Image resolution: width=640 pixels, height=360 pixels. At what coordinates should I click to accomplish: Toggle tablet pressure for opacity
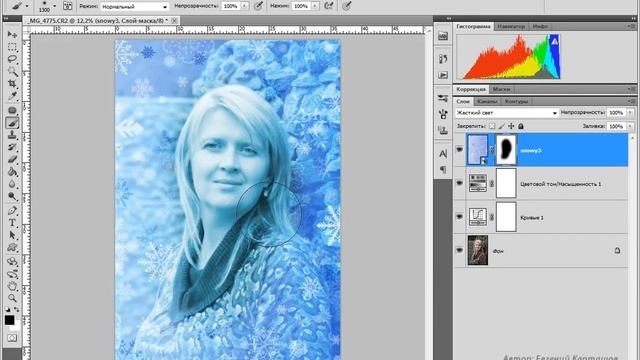(x=258, y=6)
